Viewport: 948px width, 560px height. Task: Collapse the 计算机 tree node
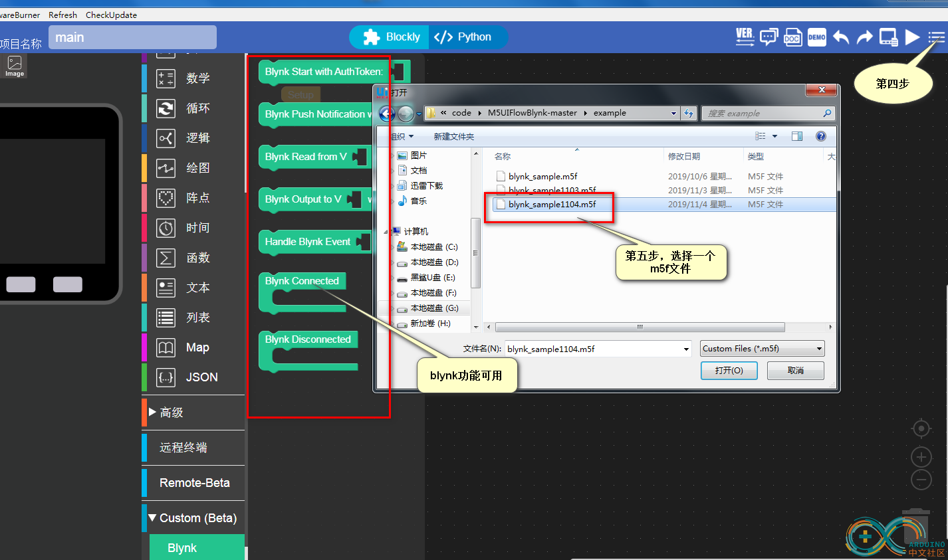(386, 231)
